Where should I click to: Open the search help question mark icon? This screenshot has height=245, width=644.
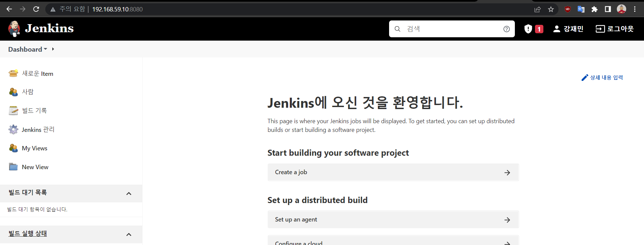tap(506, 29)
